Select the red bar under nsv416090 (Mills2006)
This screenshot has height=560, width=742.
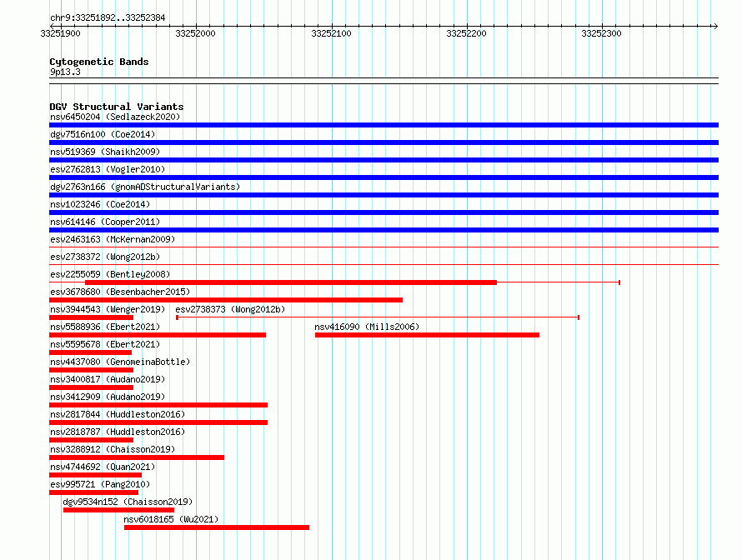tap(428, 335)
